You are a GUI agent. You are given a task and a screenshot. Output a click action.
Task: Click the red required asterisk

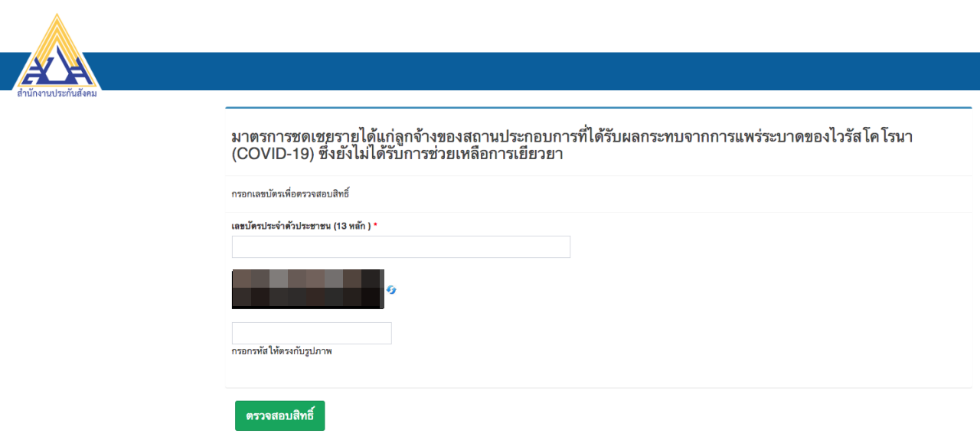375,227
